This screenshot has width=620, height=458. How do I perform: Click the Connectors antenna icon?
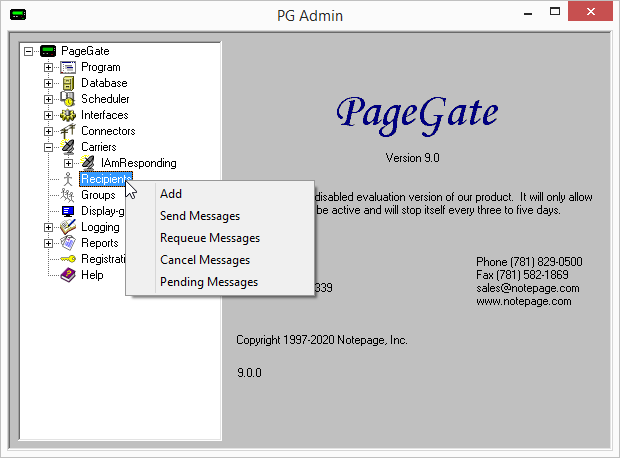pos(68,131)
